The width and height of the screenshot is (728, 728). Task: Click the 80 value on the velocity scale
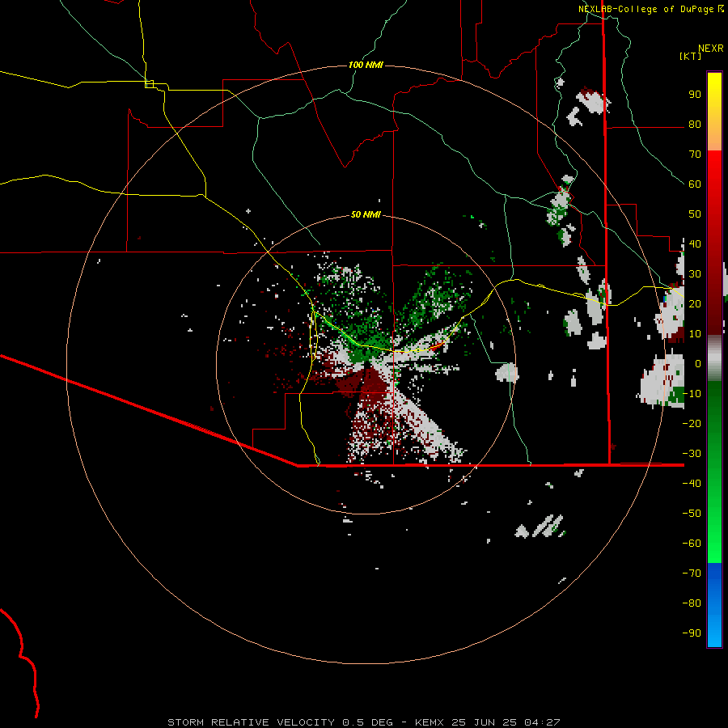tap(695, 125)
